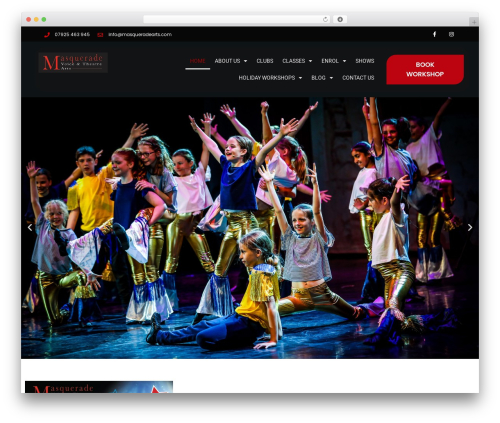Expand the Blog dropdown arrow
The width and height of the screenshot is (500, 423).
click(331, 78)
